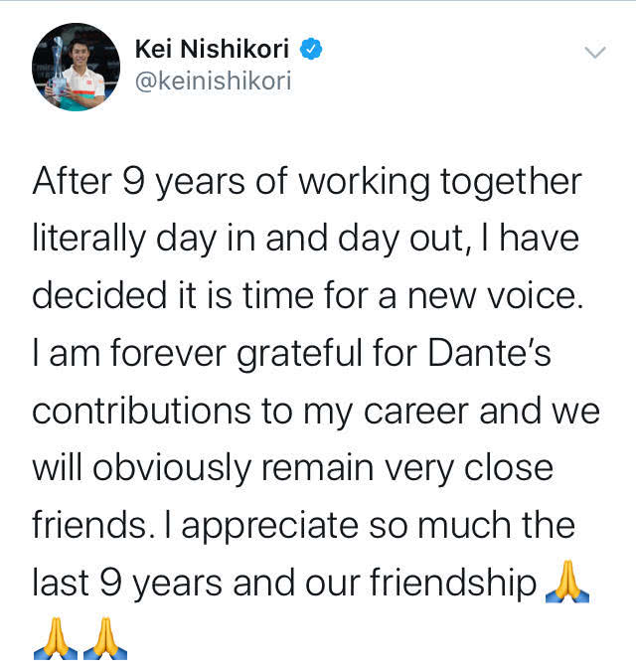Open Kei Nishikori's profile picture
This screenshot has height=672, width=636.
coord(76,67)
